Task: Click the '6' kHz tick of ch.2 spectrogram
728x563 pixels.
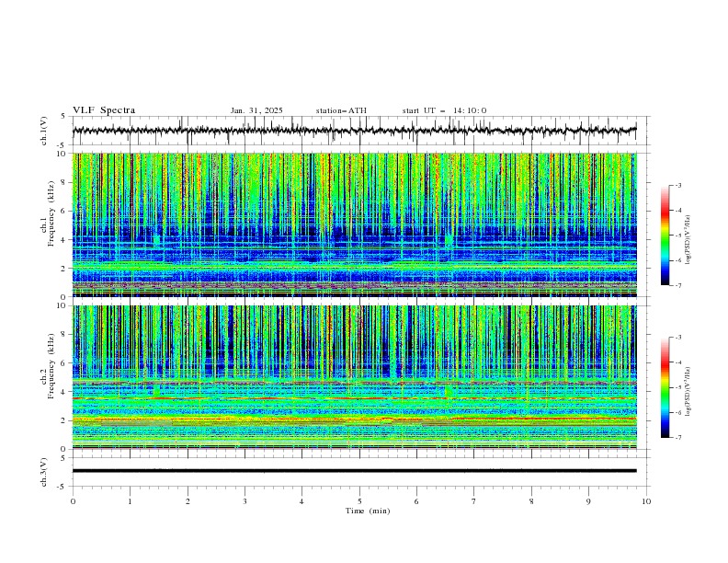Action: pos(64,362)
